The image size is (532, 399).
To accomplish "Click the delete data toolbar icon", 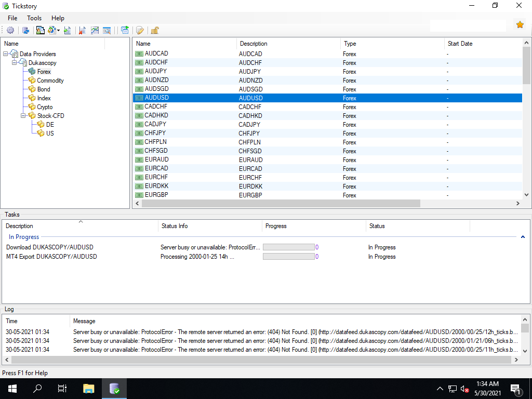I will (x=82, y=30).
